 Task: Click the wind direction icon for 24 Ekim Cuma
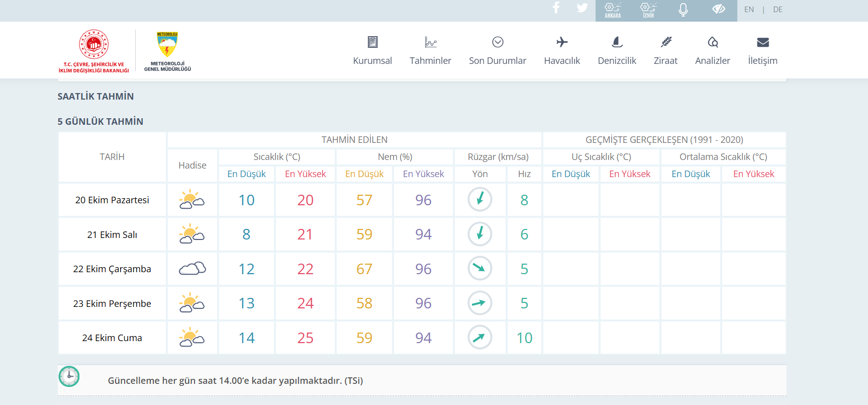tap(479, 338)
